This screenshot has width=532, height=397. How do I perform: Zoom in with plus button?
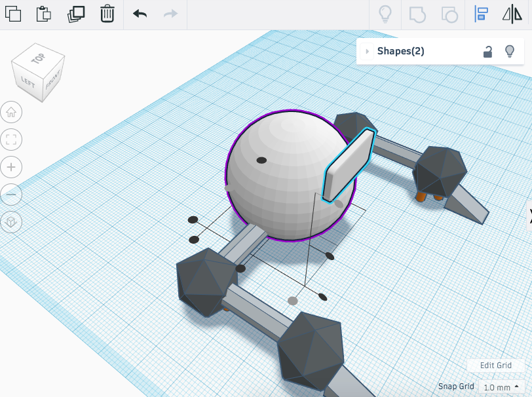tap(11, 167)
